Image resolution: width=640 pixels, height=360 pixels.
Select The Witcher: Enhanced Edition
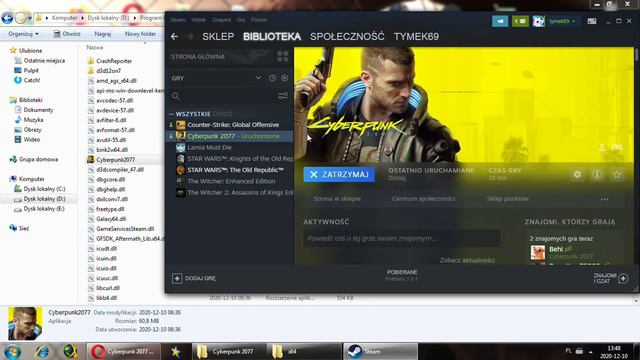pos(231,181)
